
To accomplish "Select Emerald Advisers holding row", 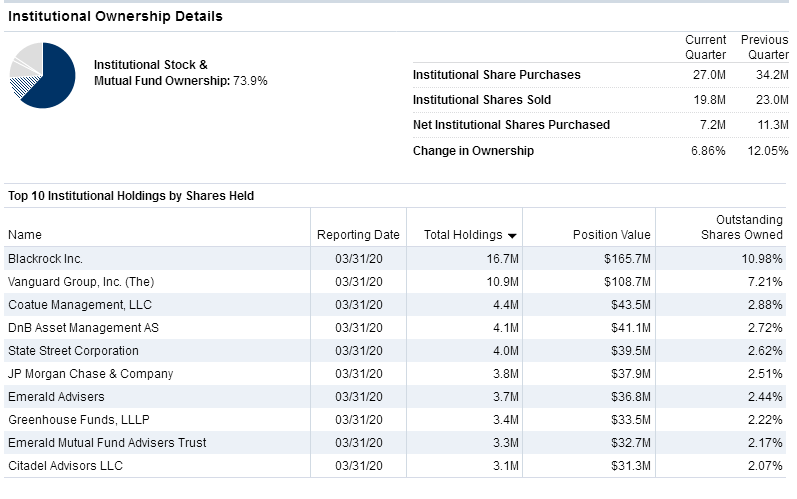I will click(395, 396).
